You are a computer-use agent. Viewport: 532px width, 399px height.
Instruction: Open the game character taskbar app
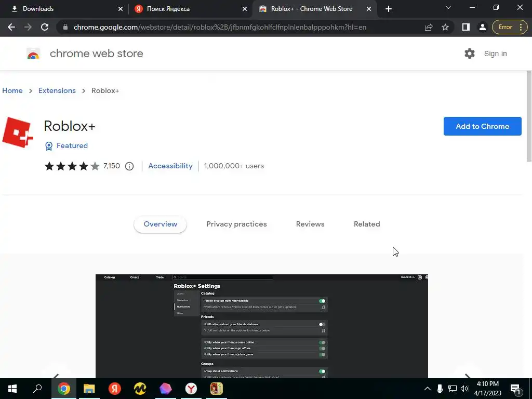pyautogui.click(x=217, y=389)
